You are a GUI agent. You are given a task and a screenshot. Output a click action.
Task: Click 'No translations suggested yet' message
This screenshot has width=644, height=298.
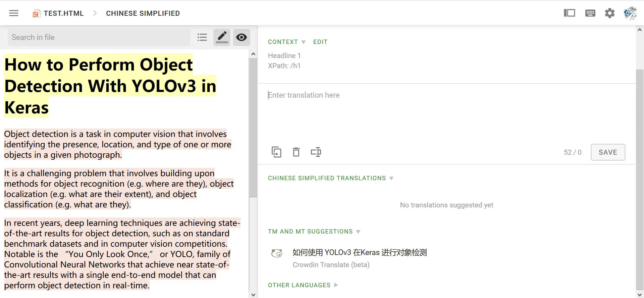[x=446, y=205]
